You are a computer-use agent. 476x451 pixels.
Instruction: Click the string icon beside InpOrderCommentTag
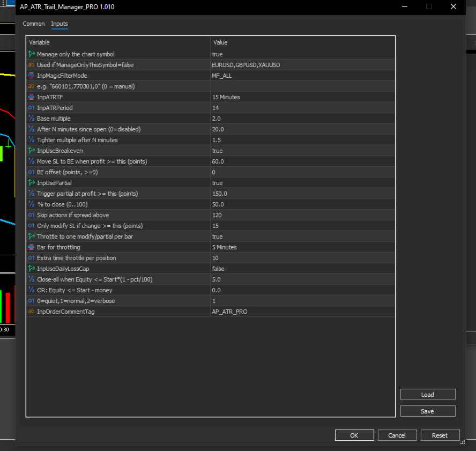tap(31, 312)
